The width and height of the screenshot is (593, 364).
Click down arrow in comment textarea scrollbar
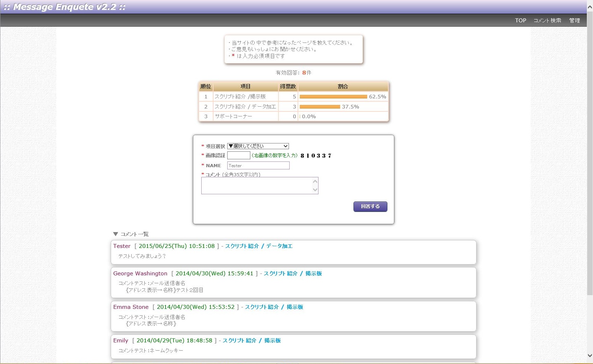point(315,190)
